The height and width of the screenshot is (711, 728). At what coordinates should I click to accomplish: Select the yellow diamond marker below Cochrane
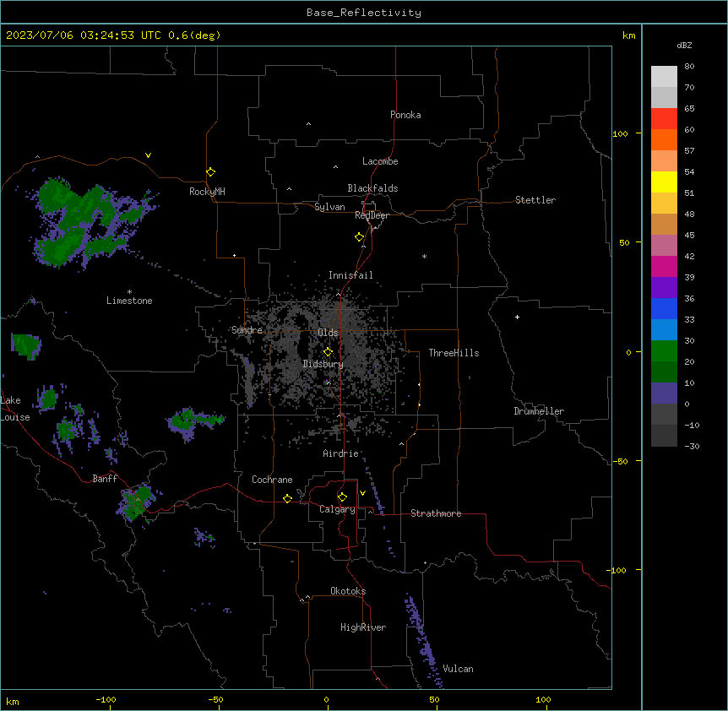[x=287, y=498]
